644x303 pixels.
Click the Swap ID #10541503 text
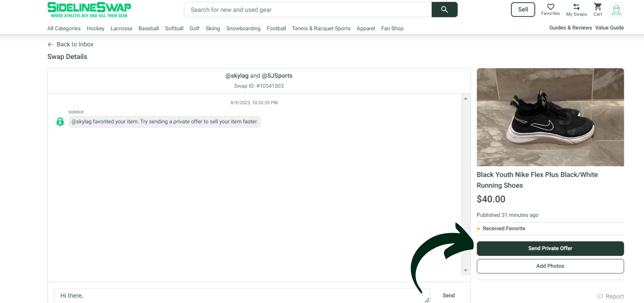click(x=259, y=86)
